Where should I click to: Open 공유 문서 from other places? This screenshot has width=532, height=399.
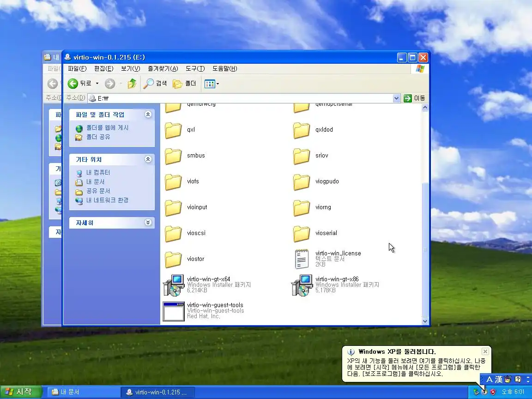click(x=98, y=191)
